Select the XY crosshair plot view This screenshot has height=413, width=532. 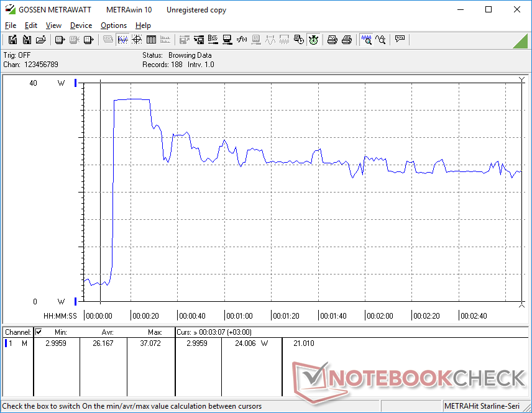click(137, 40)
